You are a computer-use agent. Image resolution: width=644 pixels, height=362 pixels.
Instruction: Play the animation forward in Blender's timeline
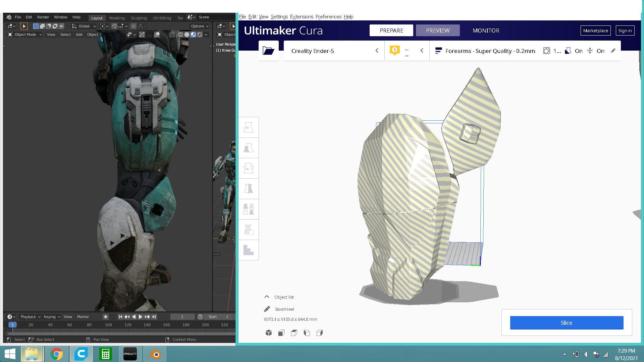tap(141, 317)
